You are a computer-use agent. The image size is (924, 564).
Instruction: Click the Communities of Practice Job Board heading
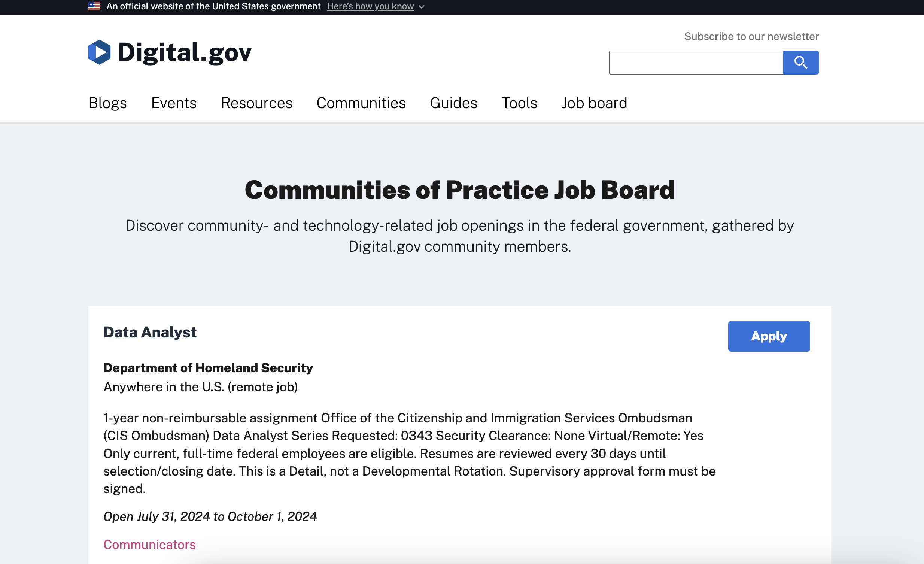(460, 190)
